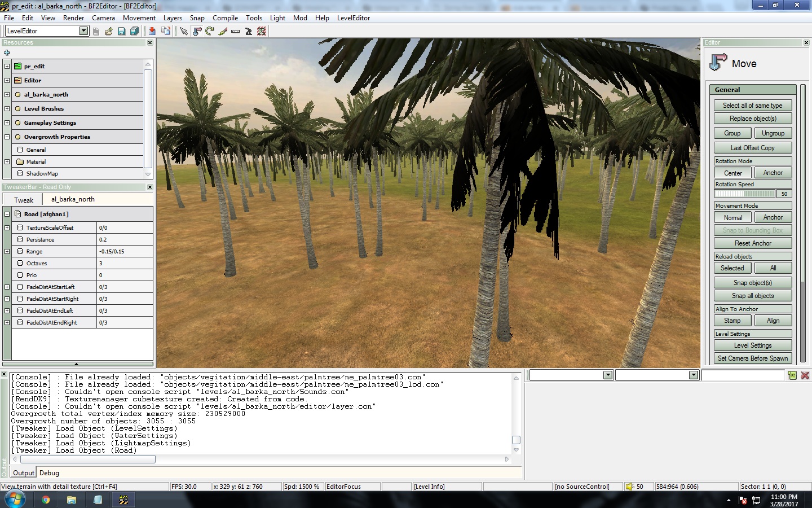
Task: Switch to the Debug tab
Action: 49,473
